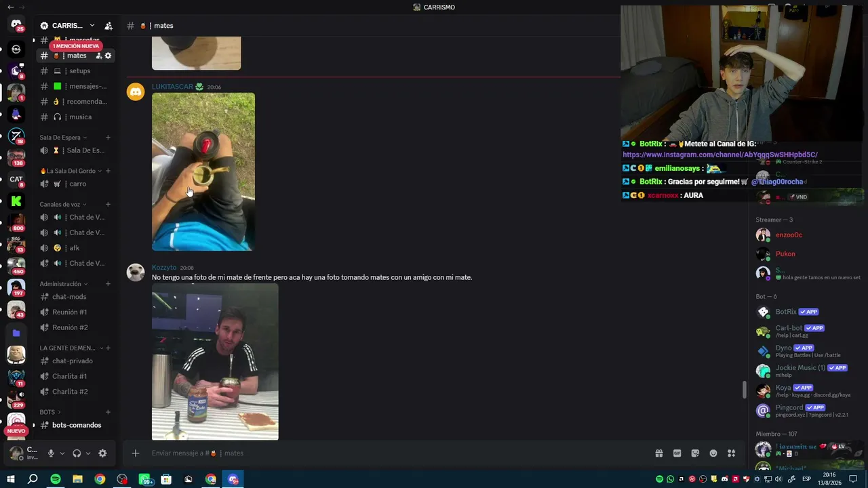
Task: Open Windows Start menu
Action: click(11, 479)
